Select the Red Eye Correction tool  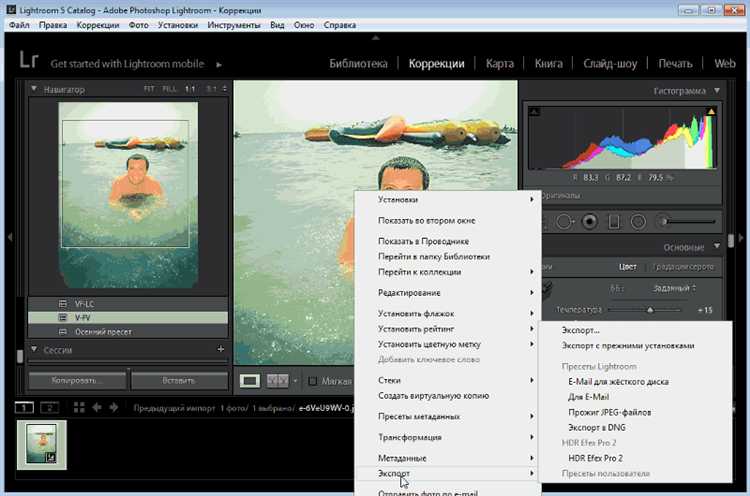[x=590, y=221]
